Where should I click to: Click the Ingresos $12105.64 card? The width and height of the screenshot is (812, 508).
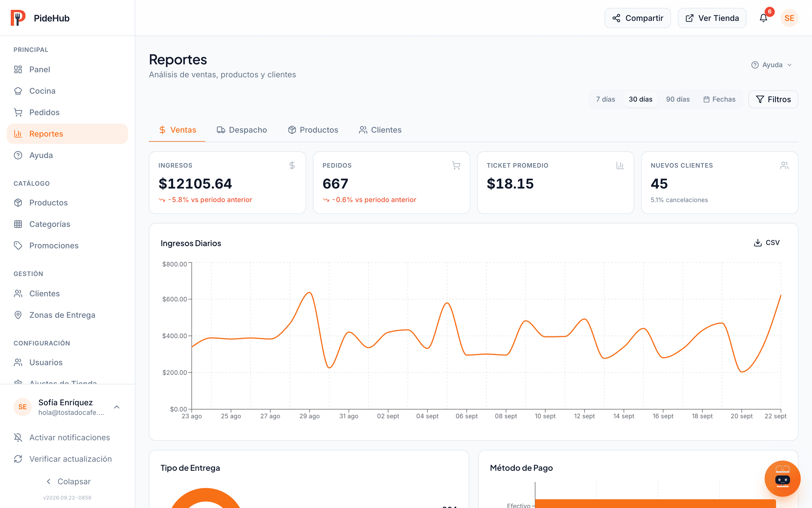(x=228, y=182)
